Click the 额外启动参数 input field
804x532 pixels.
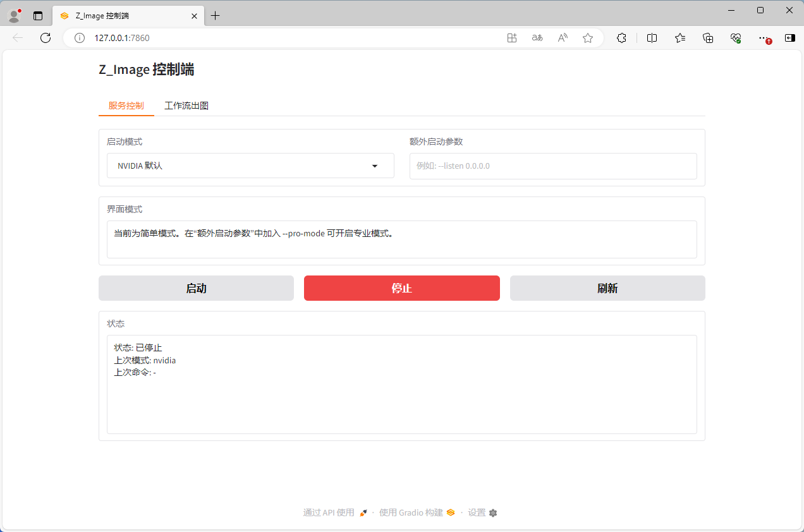pyautogui.click(x=552, y=166)
